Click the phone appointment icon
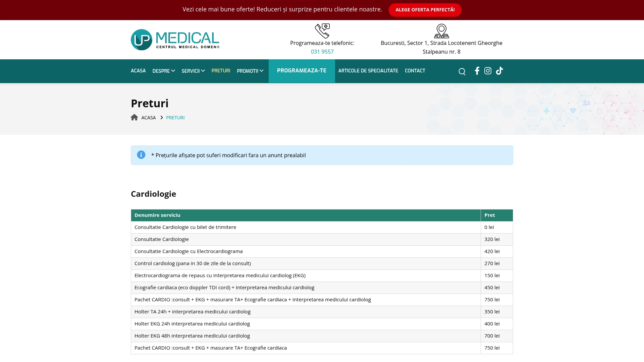Screen dimensions: 644x362 click(322, 31)
